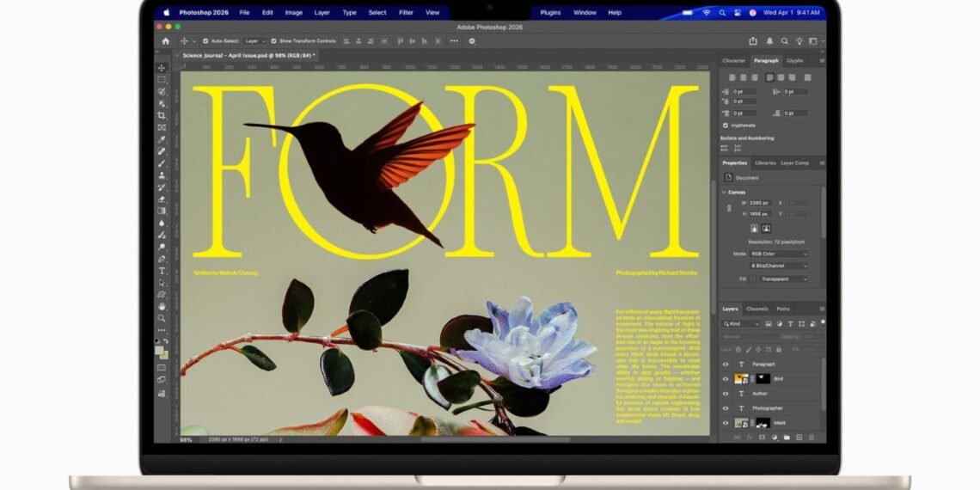980x490 pixels.
Task: Toggle the Auto-Select checkbox
Action: (x=205, y=41)
